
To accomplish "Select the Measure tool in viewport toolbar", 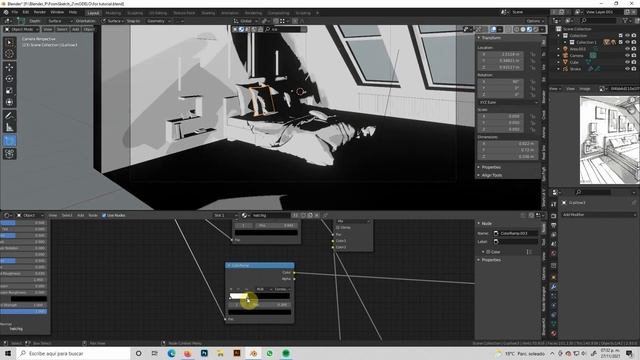I will click(x=9, y=127).
